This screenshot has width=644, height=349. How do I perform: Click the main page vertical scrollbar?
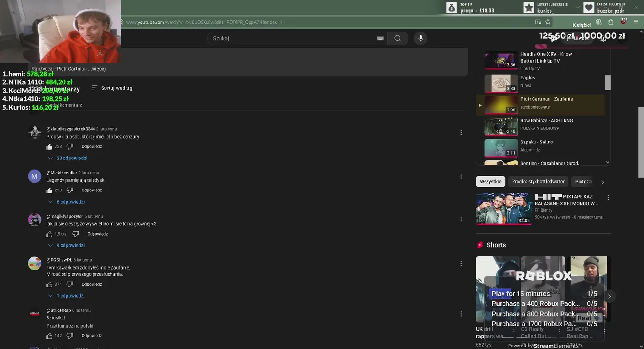(641, 142)
